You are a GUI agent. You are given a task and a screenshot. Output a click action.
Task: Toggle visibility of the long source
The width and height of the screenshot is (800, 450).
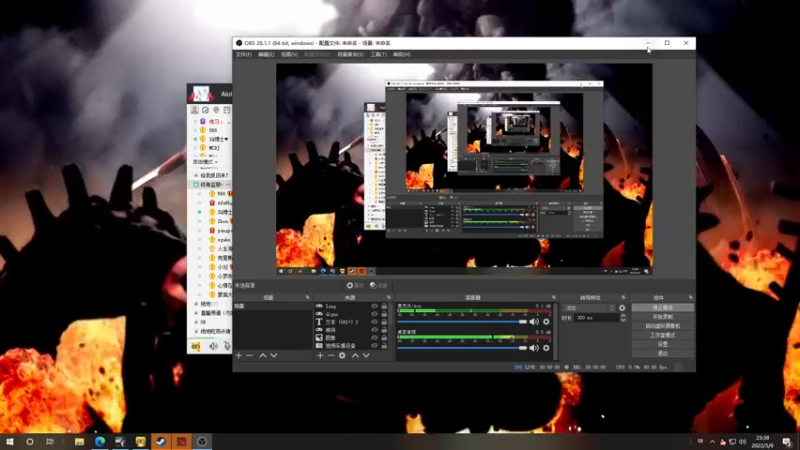click(x=374, y=306)
